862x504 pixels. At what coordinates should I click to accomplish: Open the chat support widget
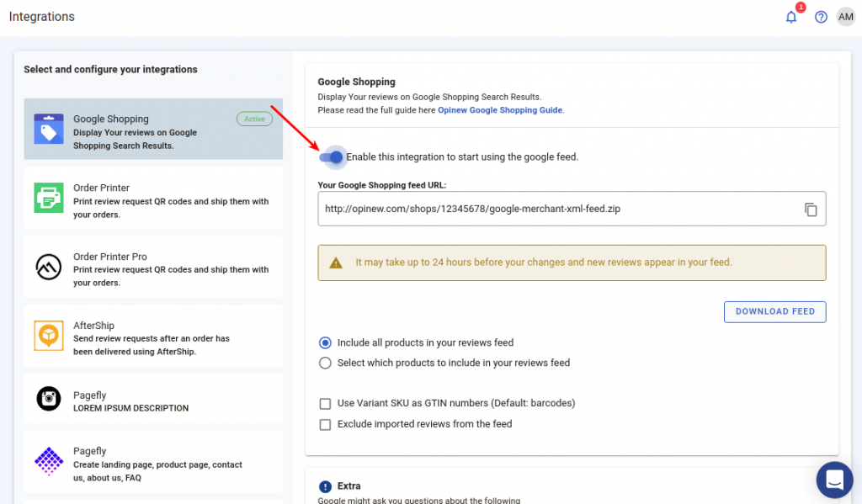pyautogui.click(x=834, y=480)
